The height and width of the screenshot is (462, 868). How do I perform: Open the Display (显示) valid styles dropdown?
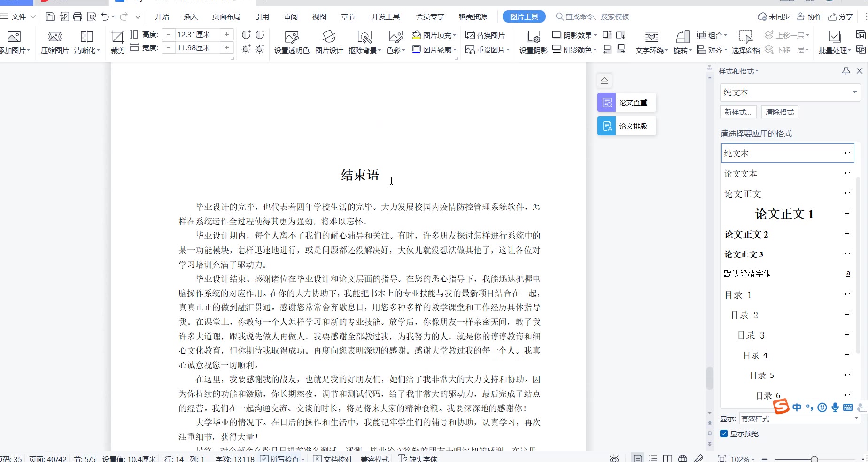coord(799,418)
